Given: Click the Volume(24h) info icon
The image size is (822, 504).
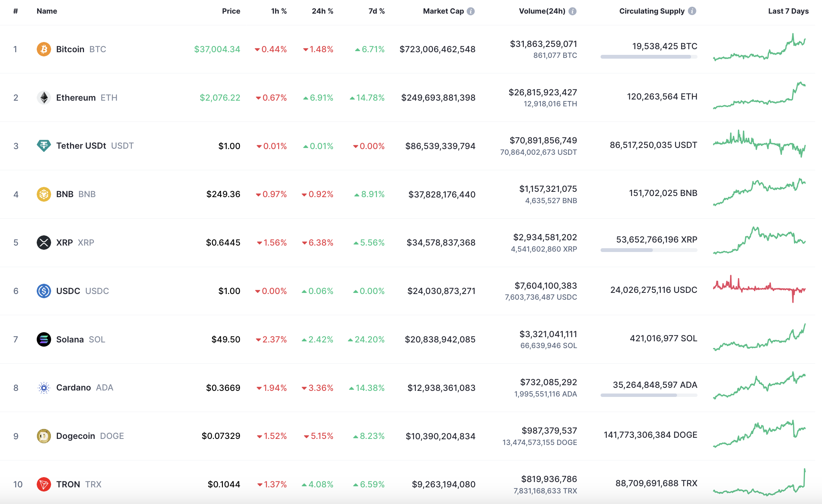Looking at the screenshot, I should tap(573, 11).
